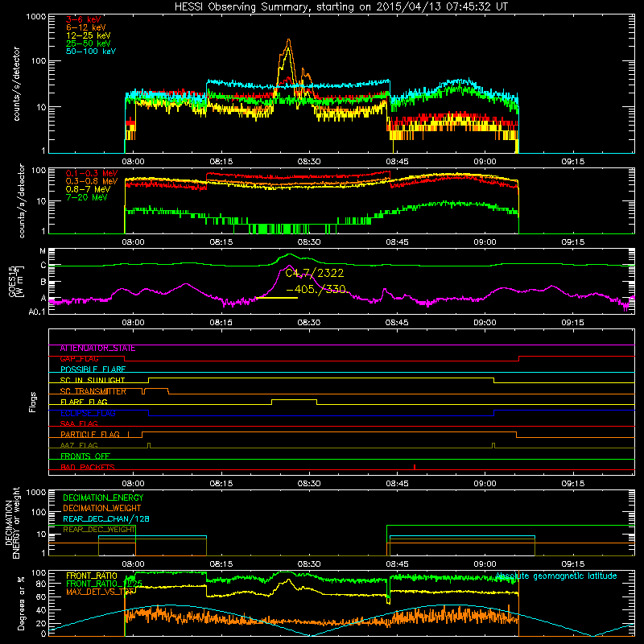Click the green 25-50 keV legend label
The width and height of the screenshot is (644, 644).
click(x=89, y=43)
